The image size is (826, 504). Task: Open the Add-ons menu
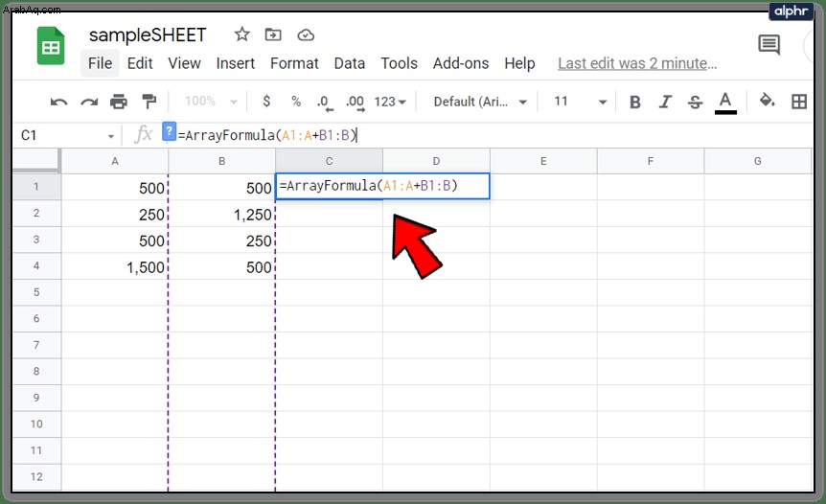point(461,64)
